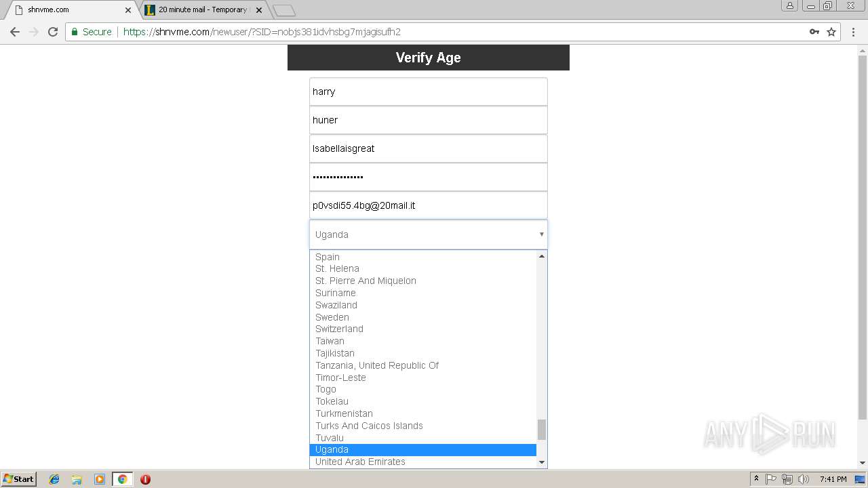
Task: Click last name field containing huner
Action: point(428,120)
